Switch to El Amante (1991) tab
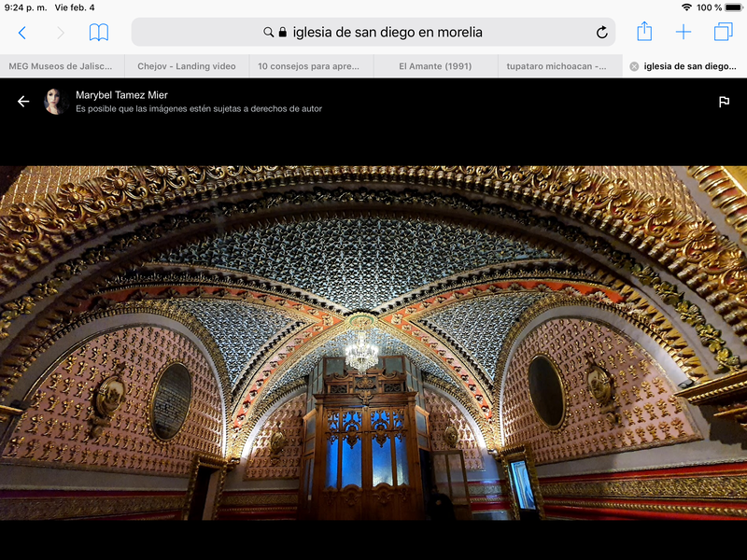 436,66
